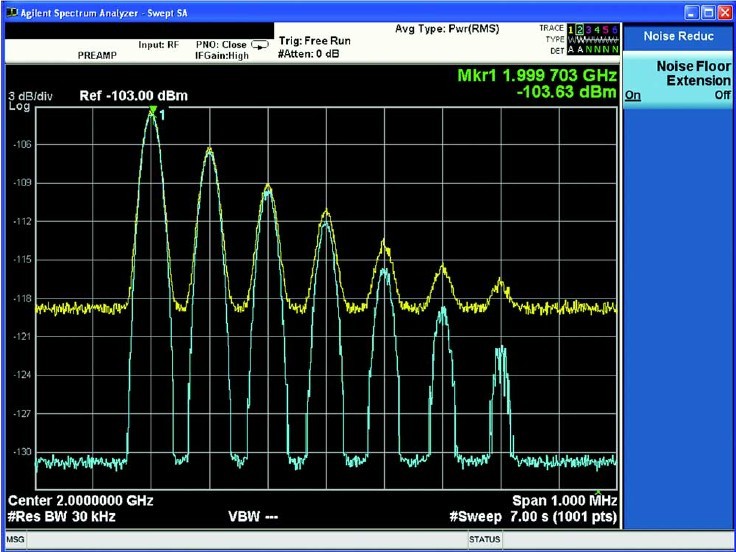736x552 pixels.
Task: Select the Marker 1 triangle on the trace
Action: point(152,110)
